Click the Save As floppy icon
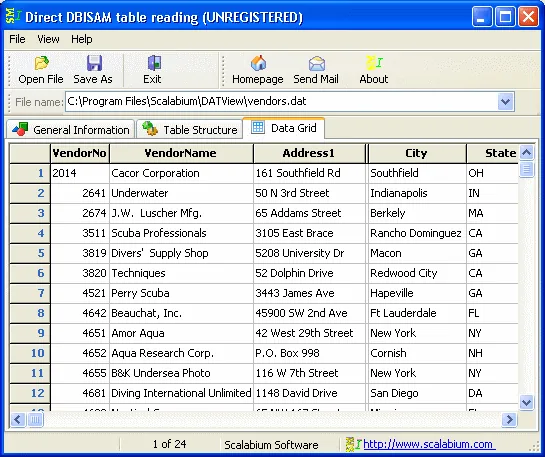 (94, 63)
